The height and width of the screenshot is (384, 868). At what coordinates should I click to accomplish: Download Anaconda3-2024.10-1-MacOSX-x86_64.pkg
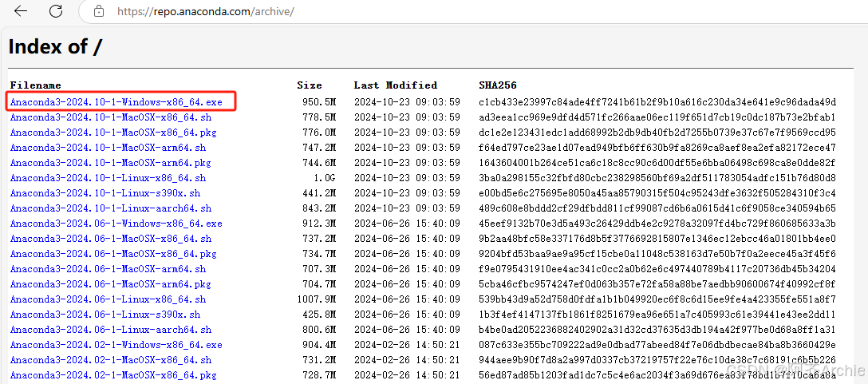113,133
